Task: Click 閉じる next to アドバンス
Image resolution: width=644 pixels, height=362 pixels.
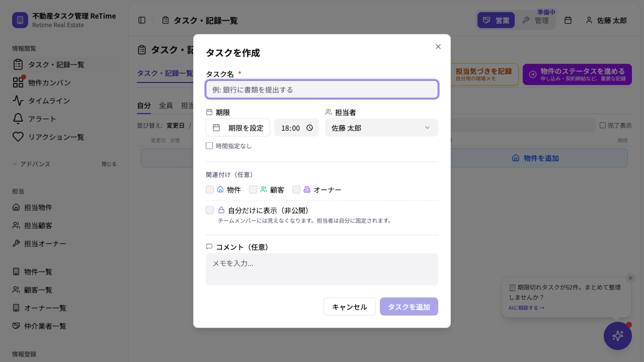Action: (109, 164)
